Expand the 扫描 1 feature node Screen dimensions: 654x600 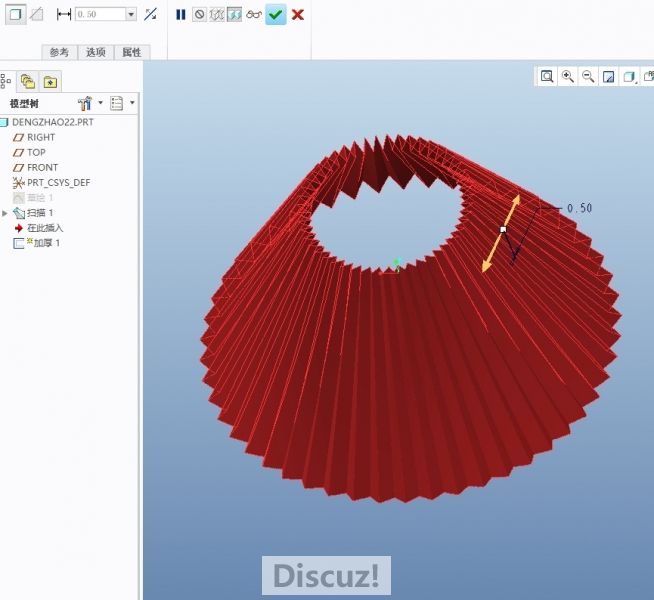pyautogui.click(x=5, y=213)
